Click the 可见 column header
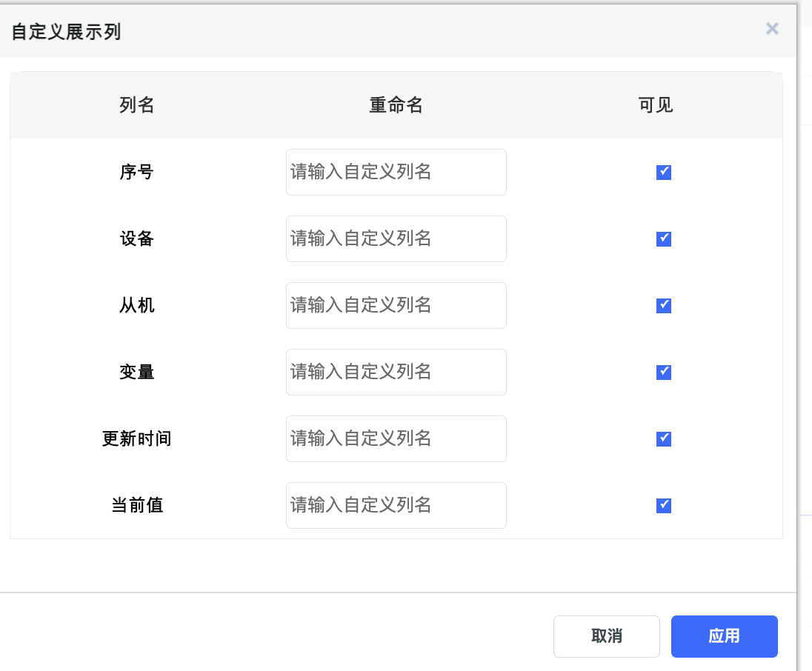The width and height of the screenshot is (812, 671). [x=656, y=105]
